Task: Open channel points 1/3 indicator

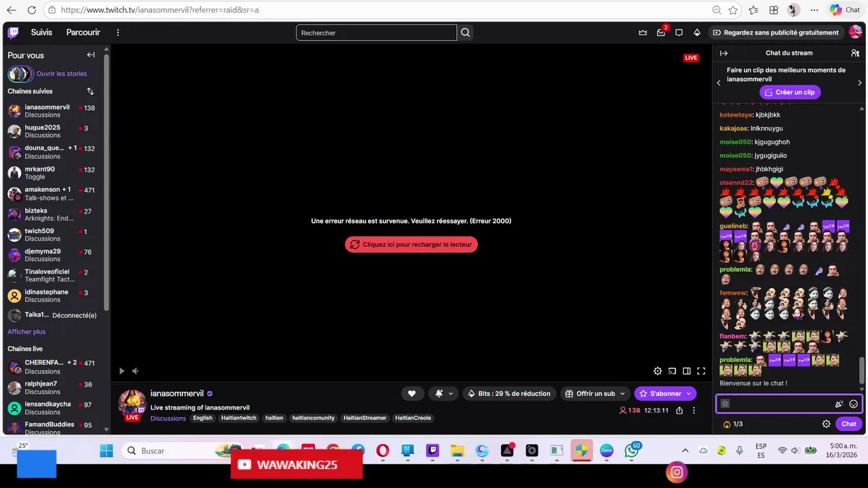Action: 733,424
